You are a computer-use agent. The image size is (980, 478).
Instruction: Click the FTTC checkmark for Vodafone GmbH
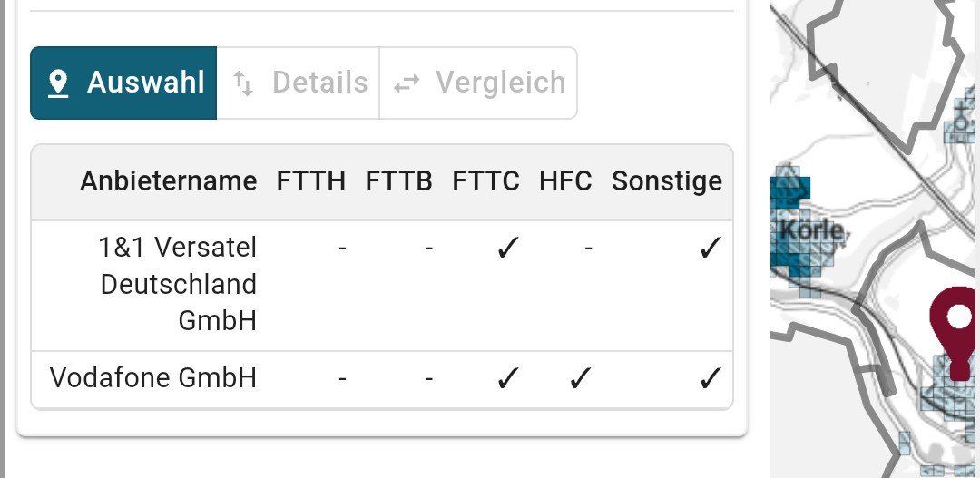tap(506, 379)
